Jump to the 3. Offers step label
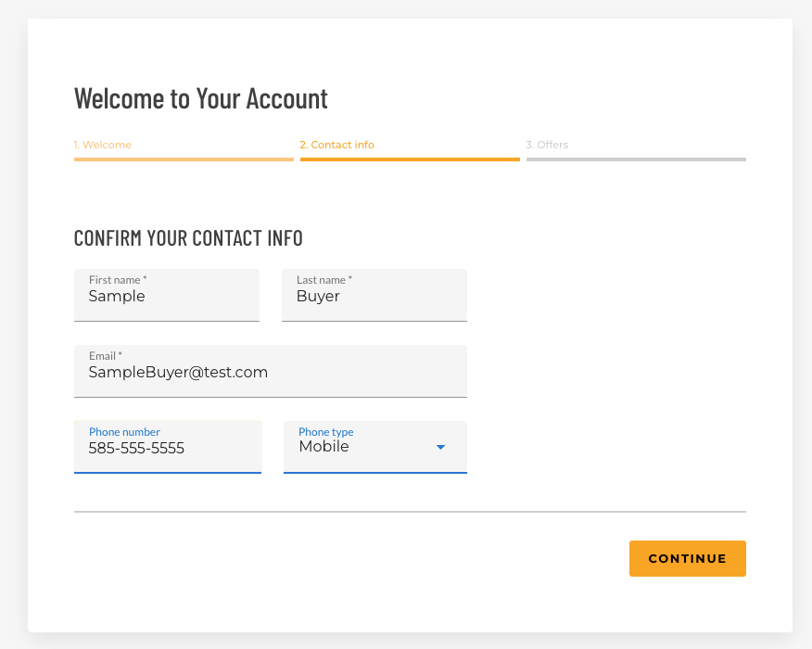Viewport: 812px width, 649px height. tap(547, 145)
